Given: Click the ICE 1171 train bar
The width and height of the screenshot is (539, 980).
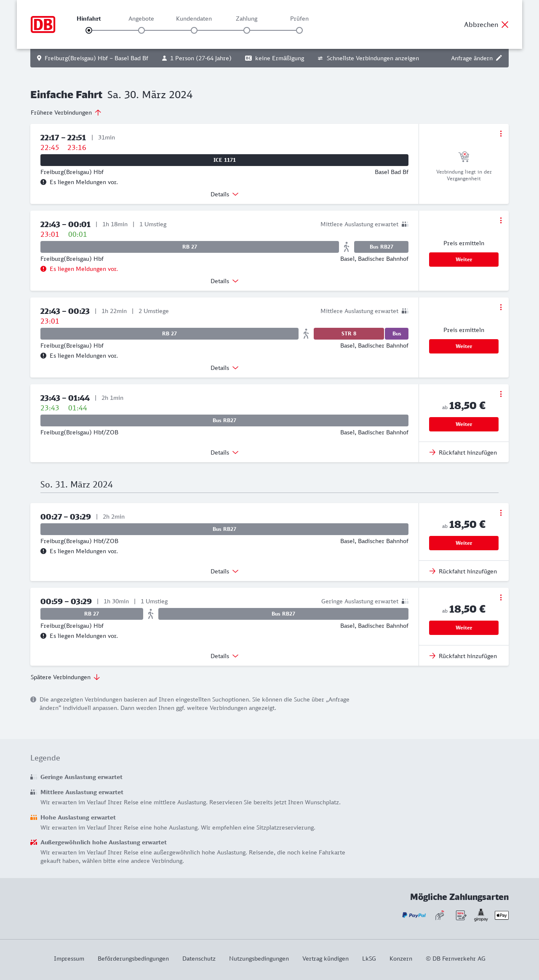Looking at the screenshot, I should pos(224,160).
